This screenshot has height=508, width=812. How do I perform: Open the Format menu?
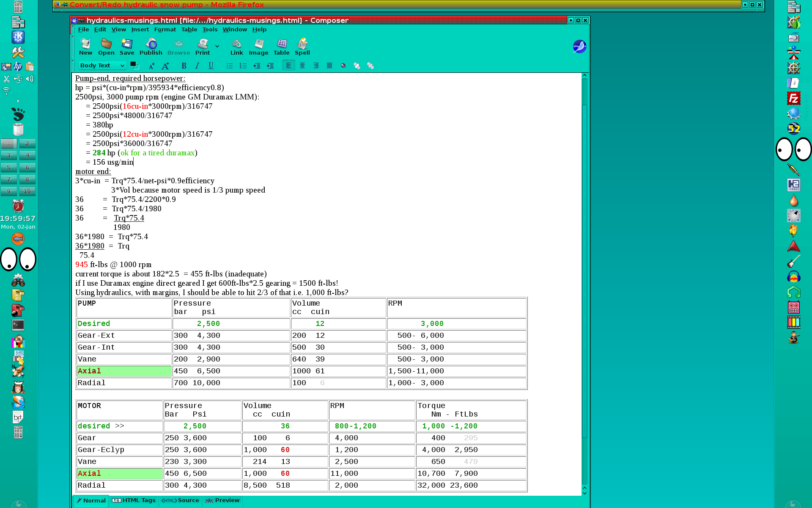pyautogui.click(x=165, y=30)
